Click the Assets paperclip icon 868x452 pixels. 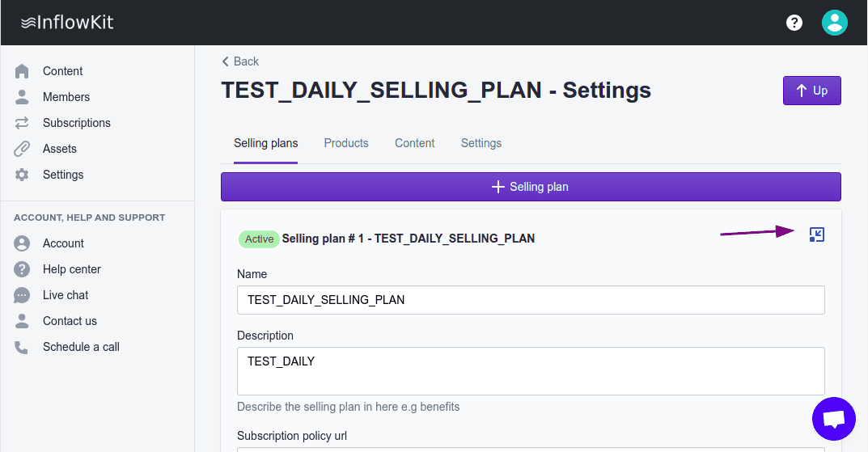[22, 149]
